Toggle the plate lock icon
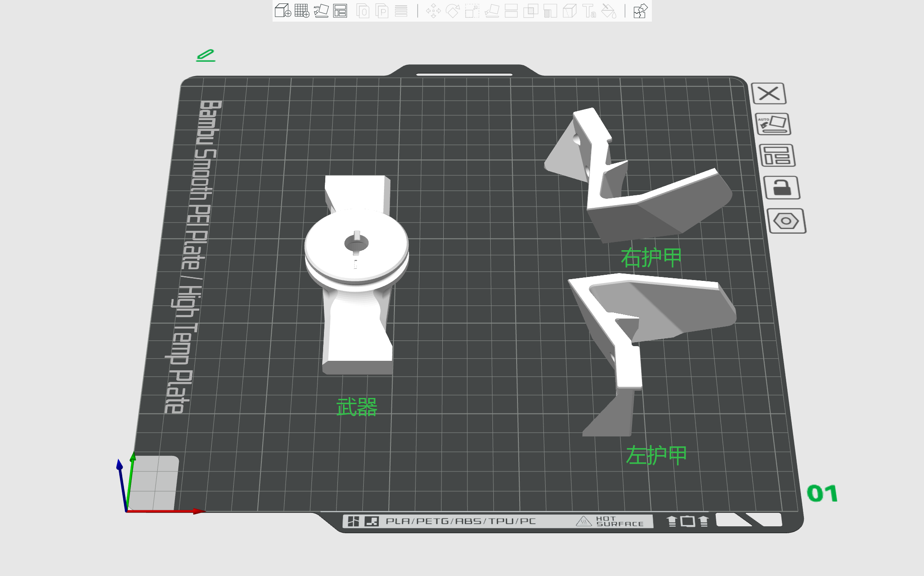 782,188
